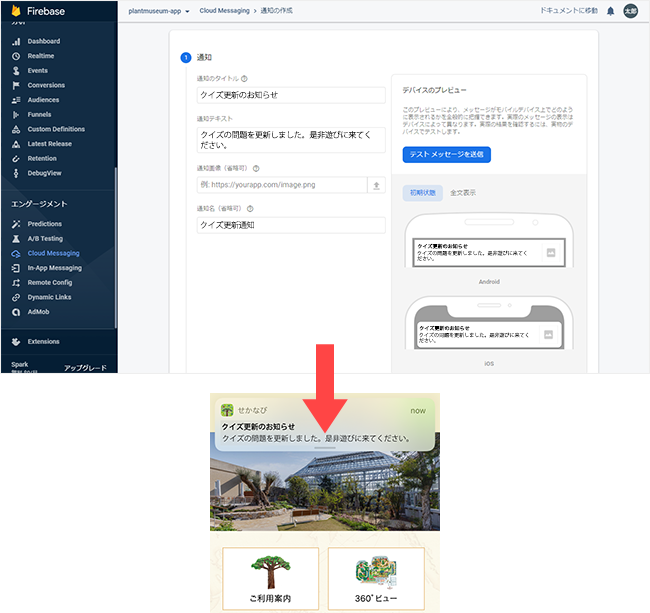This screenshot has height=613, width=650.
Task: Tap the 360°ビュー button in app
Action: click(376, 578)
